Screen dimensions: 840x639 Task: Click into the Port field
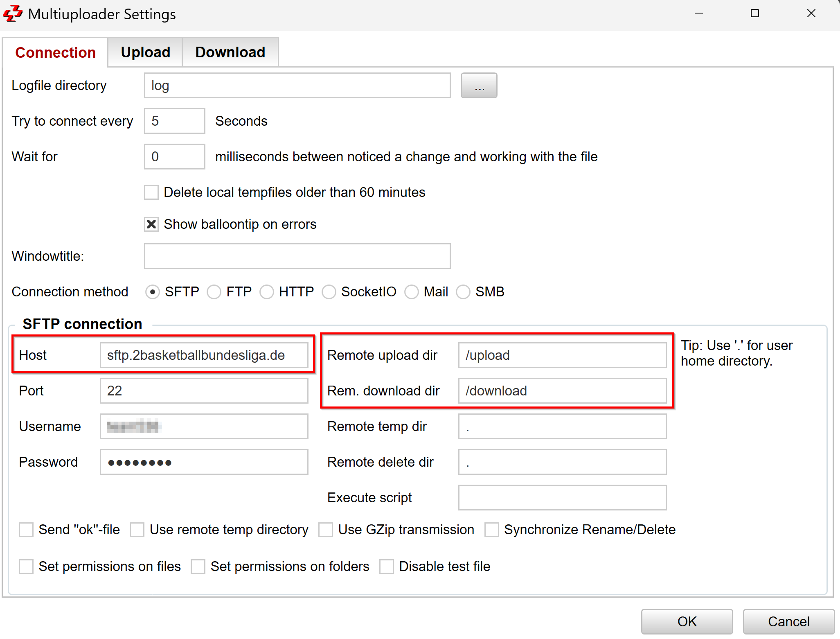click(204, 391)
